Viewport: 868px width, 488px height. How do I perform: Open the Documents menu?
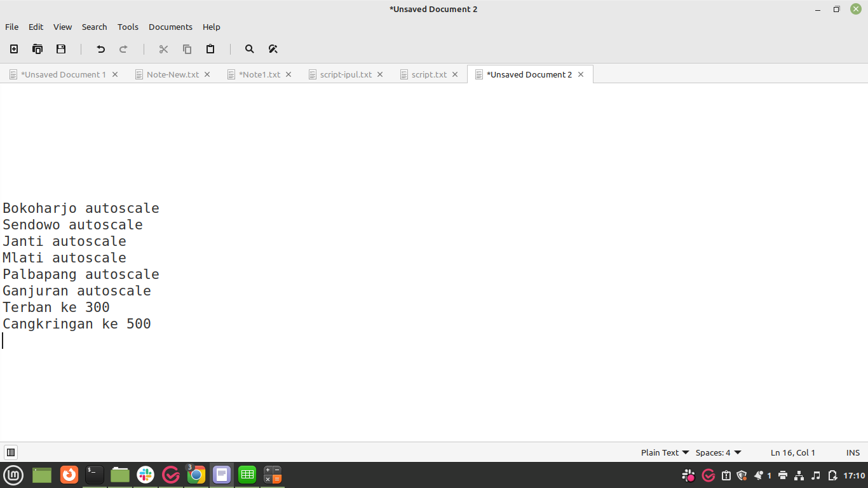pyautogui.click(x=170, y=27)
